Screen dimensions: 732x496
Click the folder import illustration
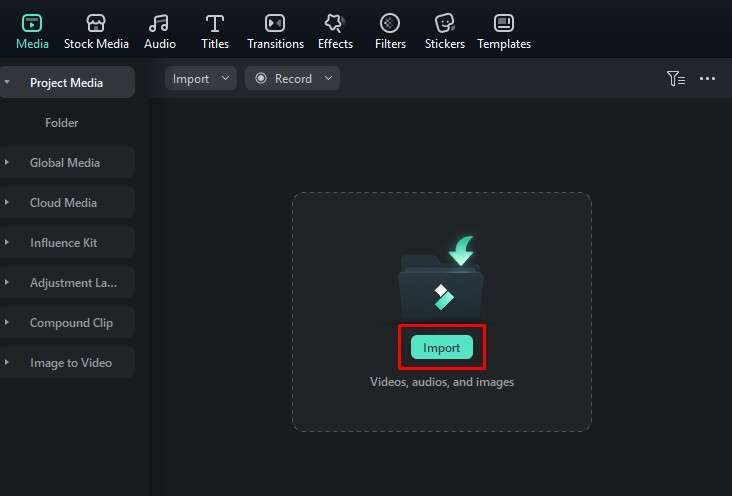pos(441,278)
